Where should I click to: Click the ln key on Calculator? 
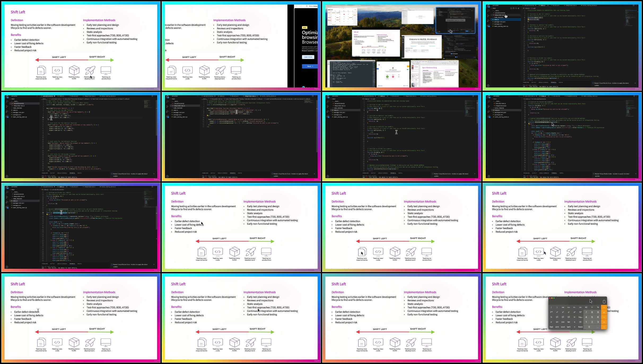coord(575,317)
